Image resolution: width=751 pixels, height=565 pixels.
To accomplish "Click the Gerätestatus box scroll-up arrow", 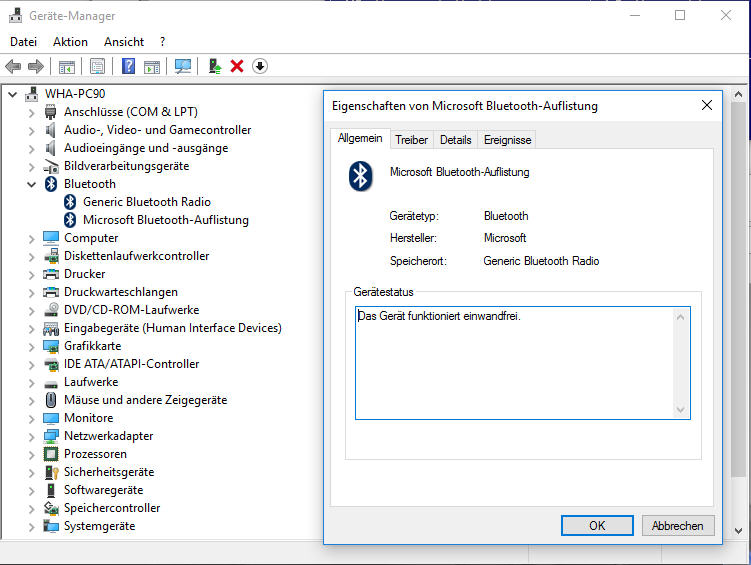I will coord(681,317).
